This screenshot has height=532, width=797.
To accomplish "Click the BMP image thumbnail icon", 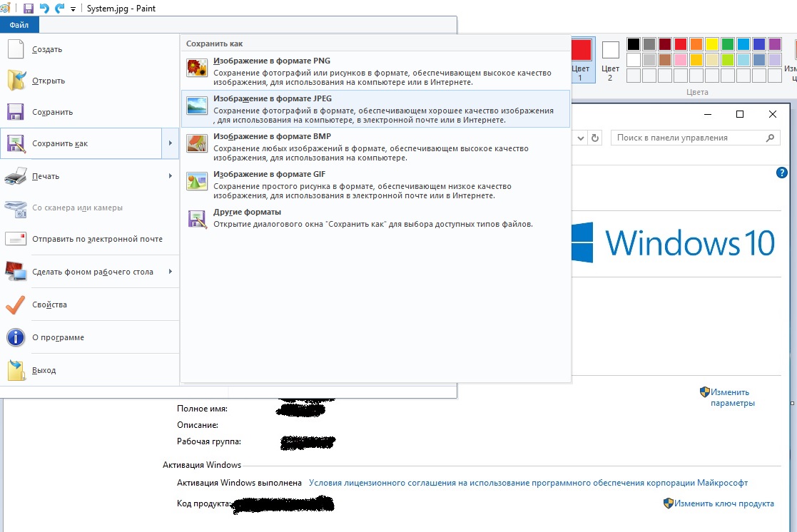I will tap(197, 143).
